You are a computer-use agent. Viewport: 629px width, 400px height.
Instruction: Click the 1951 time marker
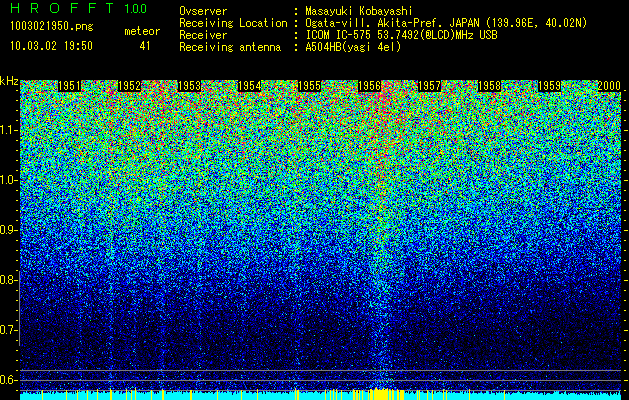(x=69, y=86)
